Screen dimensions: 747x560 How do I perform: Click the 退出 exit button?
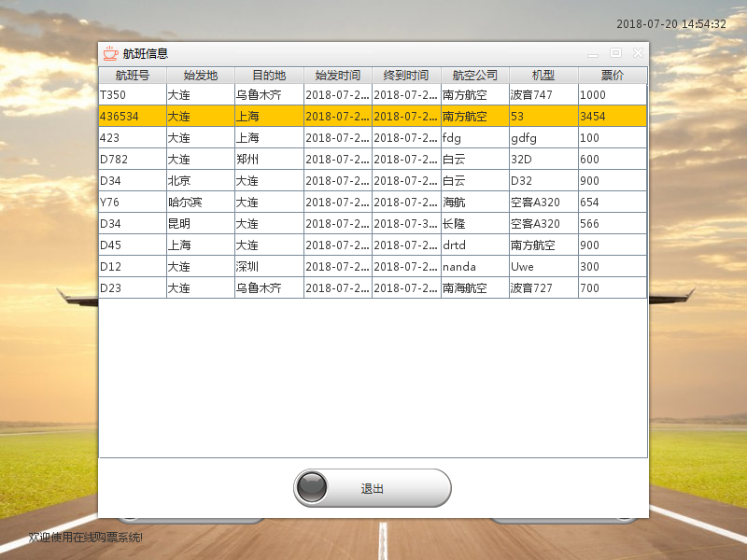[x=372, y=488]
